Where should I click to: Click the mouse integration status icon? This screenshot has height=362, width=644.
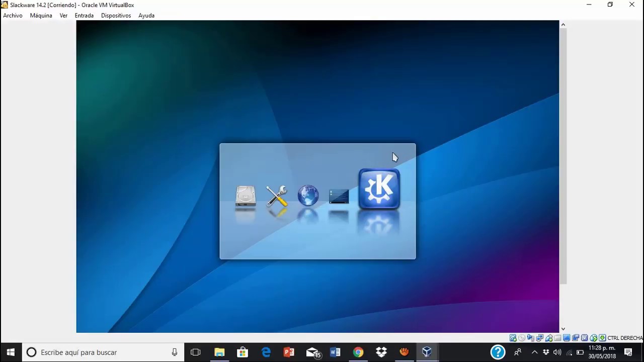(593, 338)
